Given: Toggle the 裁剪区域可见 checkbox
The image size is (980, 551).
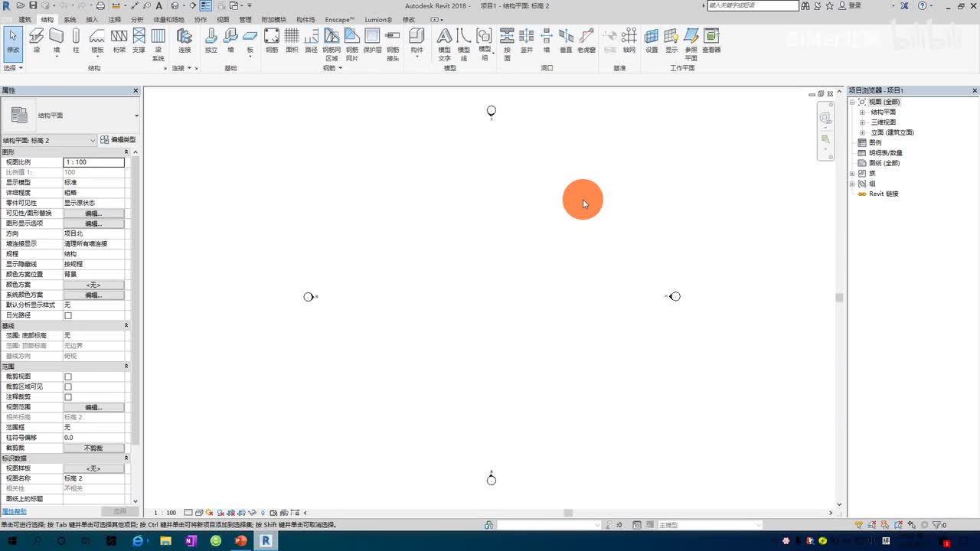Looking at the screenshot, I should pos(68,386).
